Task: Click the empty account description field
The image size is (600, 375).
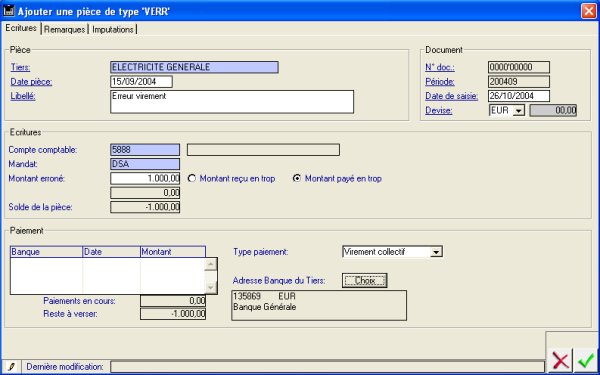Action: click(263, 150)
